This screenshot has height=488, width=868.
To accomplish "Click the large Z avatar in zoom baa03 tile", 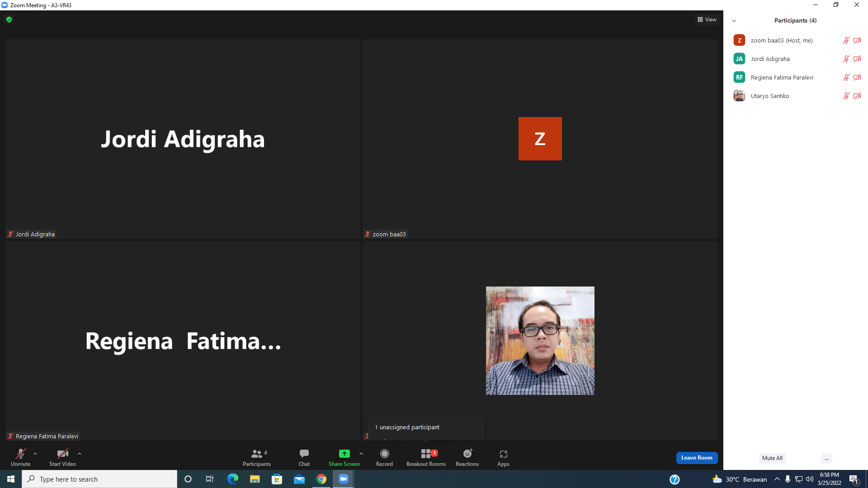I will (540, 139).
